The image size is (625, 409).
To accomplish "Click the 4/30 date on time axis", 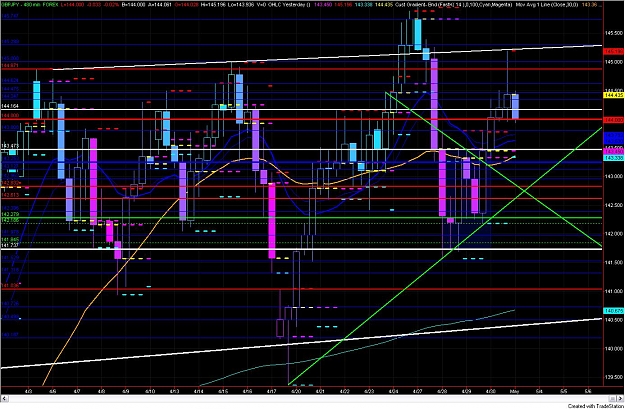I will [x=490, y=391].
